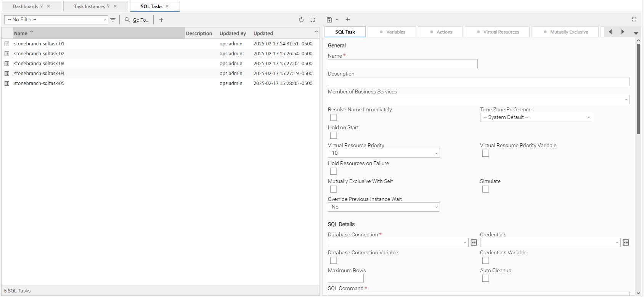
Task: Open Credentials details icon
Action: click(626, 242)
